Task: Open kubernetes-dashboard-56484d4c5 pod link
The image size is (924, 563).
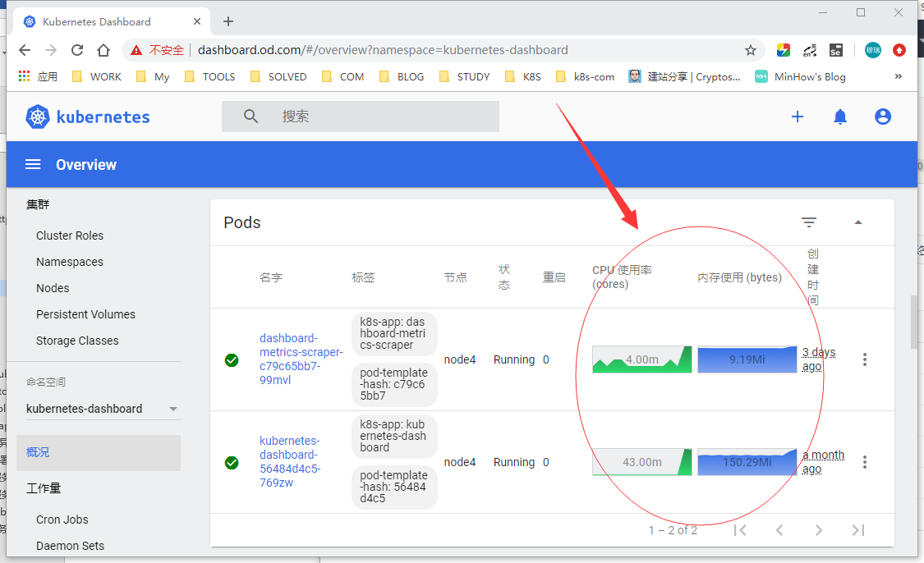Action: click(290, 462)
